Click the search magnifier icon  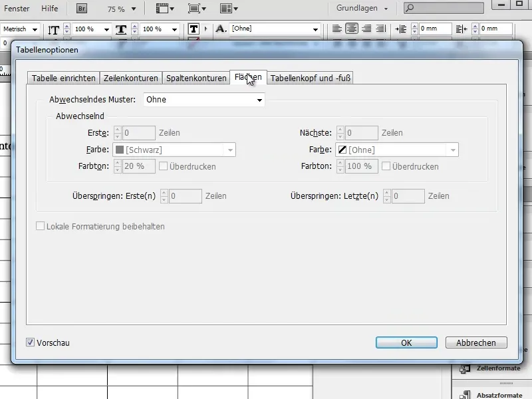click(410, 8)
